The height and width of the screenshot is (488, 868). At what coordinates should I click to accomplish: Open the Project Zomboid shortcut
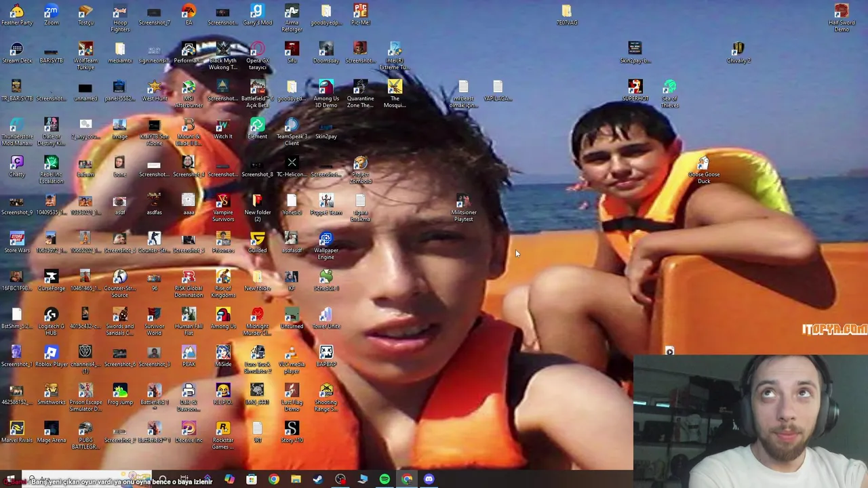pos(361,170)
